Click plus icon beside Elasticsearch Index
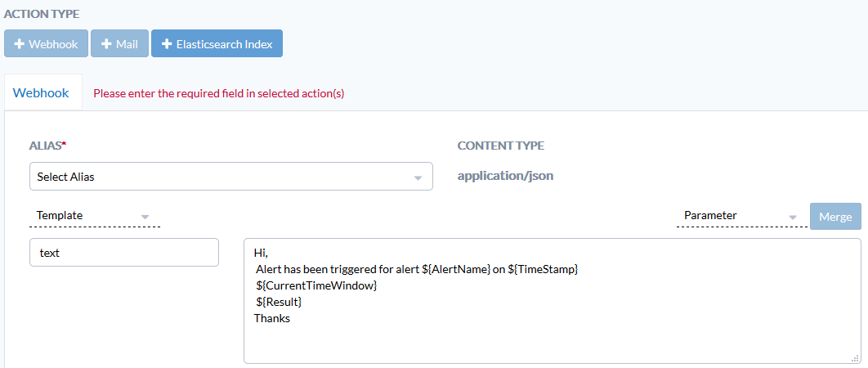The height and width of the screenshot is (368, 868). coord(167,44)
